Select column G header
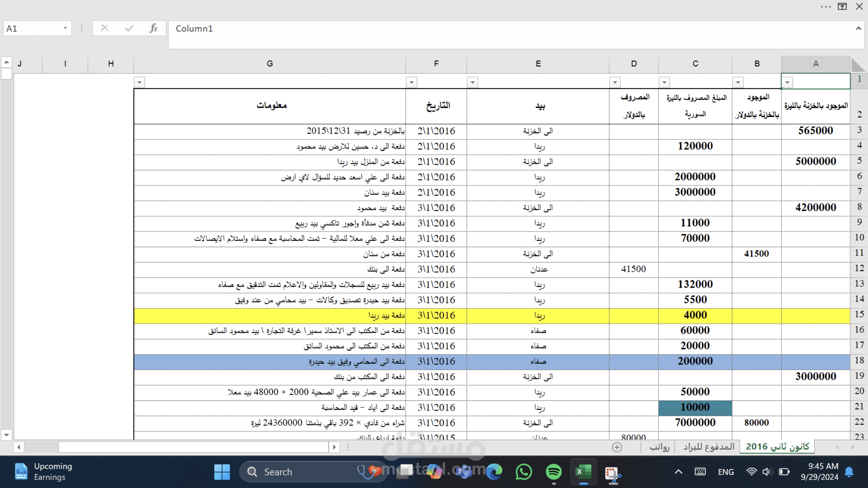This screenshot has height=488, width=868. [x=270, y=64]
